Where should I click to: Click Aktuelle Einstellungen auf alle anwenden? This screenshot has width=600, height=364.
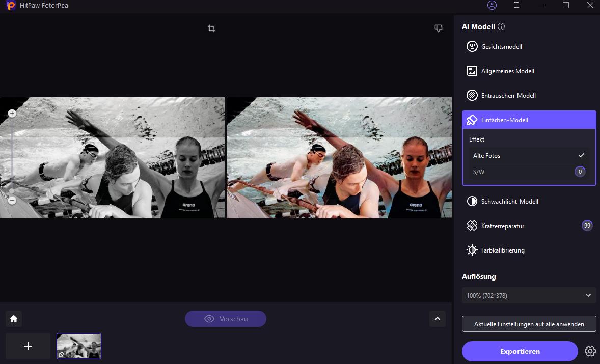pyautogui.click(x=529, y=324)
